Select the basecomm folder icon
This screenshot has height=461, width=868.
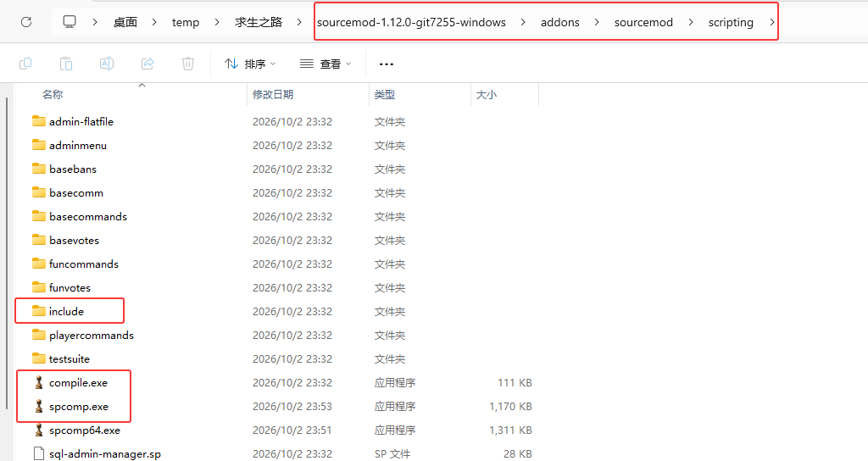coord(39,192)
